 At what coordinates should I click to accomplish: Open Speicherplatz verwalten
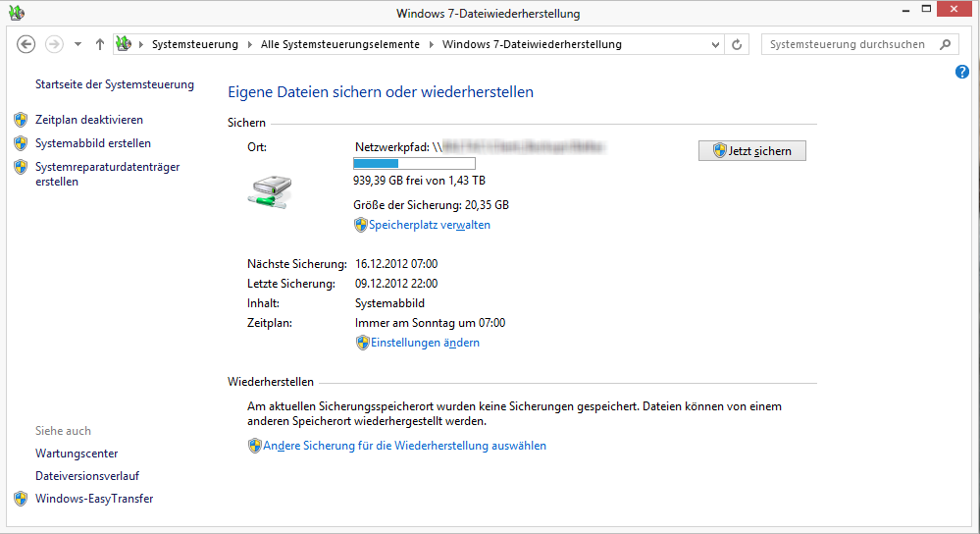point(430,225)
